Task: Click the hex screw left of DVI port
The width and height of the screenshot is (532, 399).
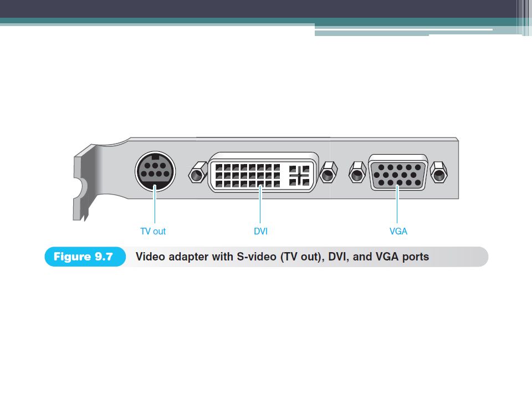Action: pos(198,172)
